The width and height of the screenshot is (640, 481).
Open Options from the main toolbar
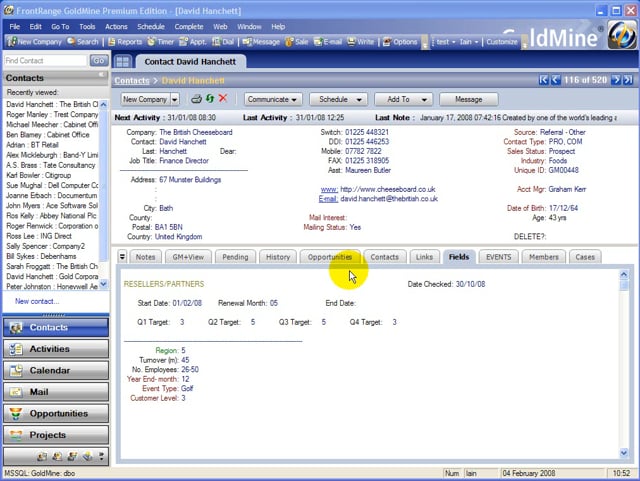click(400, 42)
